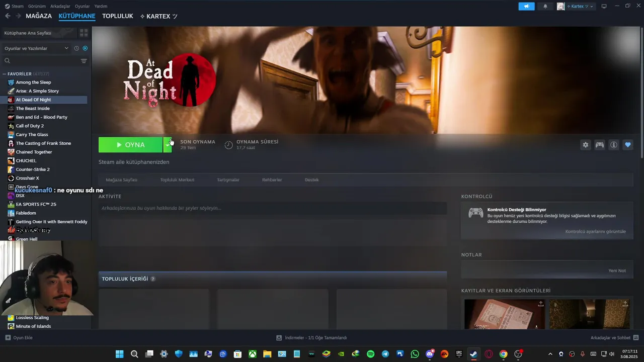The width and height of the screenshot is (644, 362).
Task: Open Destek link
Action: (312, 179)
